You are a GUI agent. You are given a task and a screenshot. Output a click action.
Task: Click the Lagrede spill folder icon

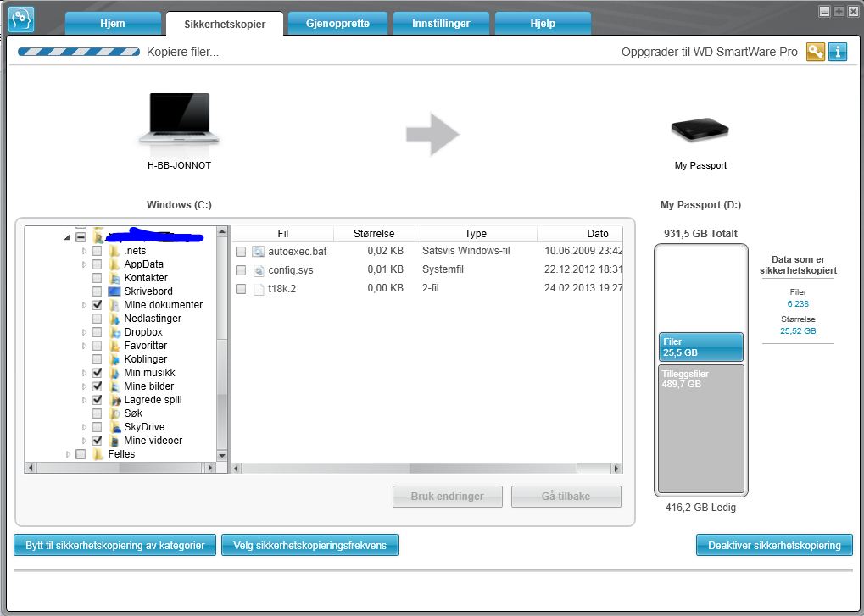coord(114,400)
